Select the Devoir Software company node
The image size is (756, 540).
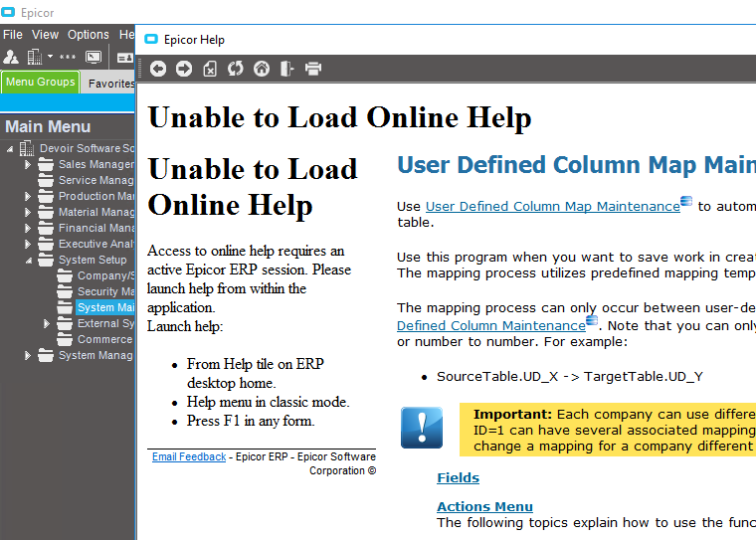coord(88,148)
